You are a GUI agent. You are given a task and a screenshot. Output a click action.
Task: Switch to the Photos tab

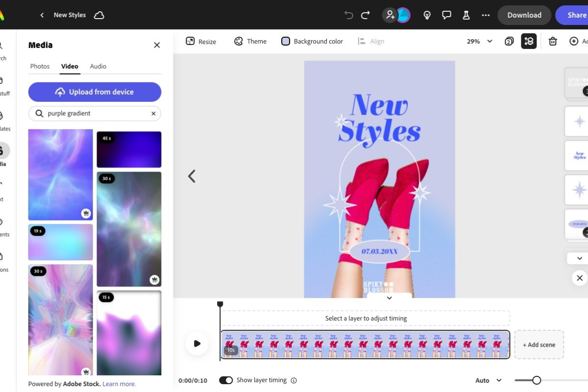pyautogui.click(x=40, y=66)
